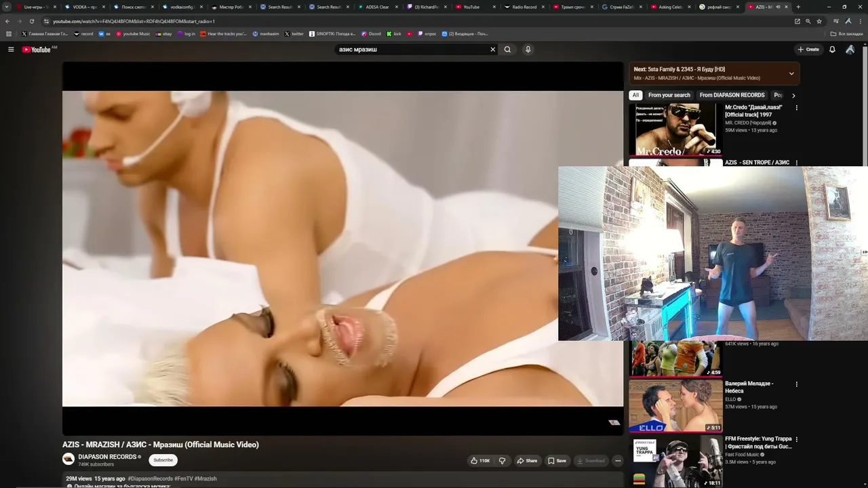The height and width of the screenshot is (488, 868).
Task: Switch to the 'Asking Celeb' tab
Action: tap(671, 7)
